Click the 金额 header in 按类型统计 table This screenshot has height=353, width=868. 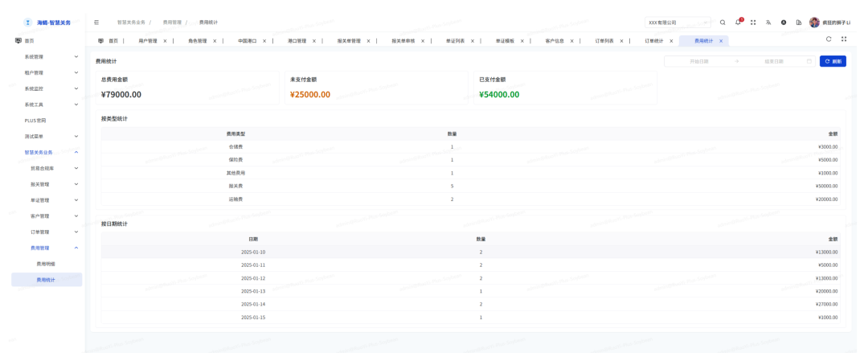tap(833, 133)
